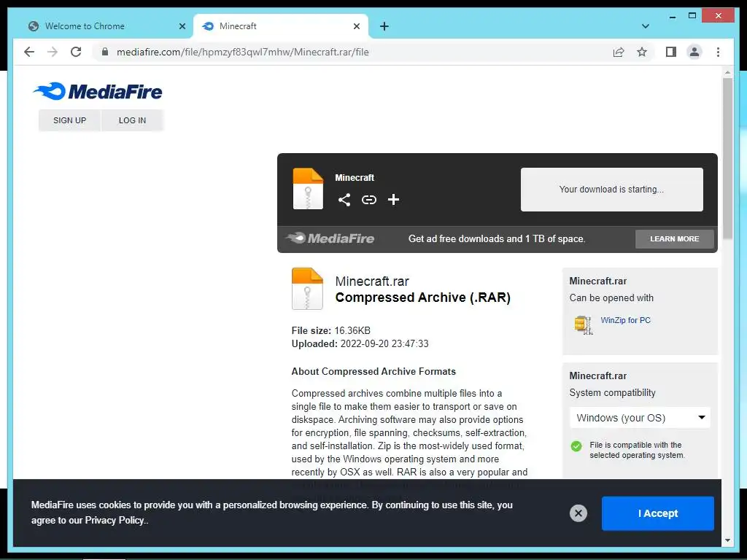
Task: Click LEARN MORE button
Action: tap(675, 238)
